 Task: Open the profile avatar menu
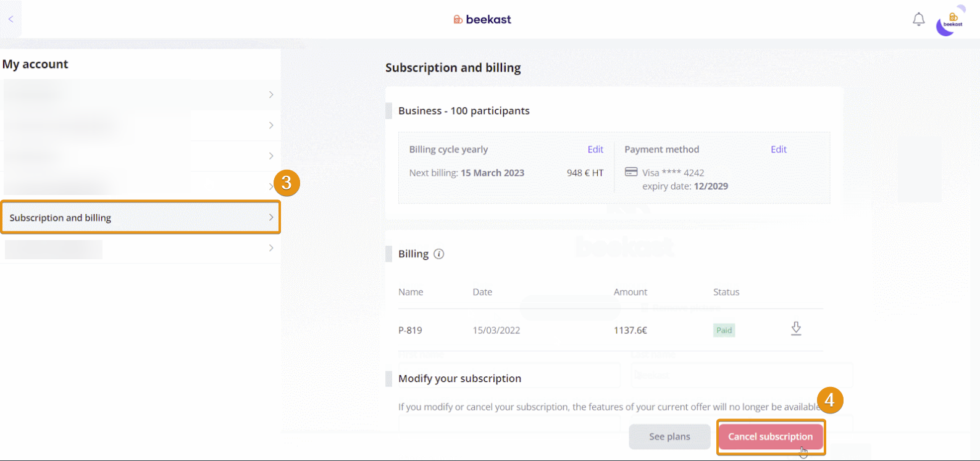click(950, 22)
